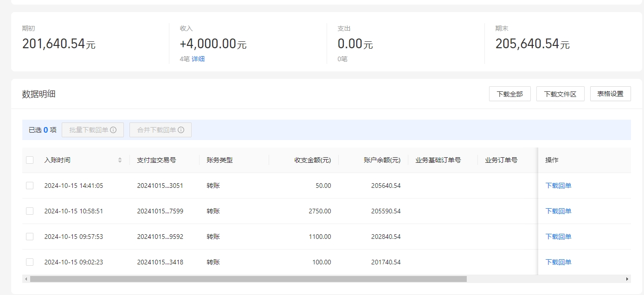Tick the checkbox for 09:57:53 transaction
Viewport: 644px width, 295px height.
[x=30, y=237]
